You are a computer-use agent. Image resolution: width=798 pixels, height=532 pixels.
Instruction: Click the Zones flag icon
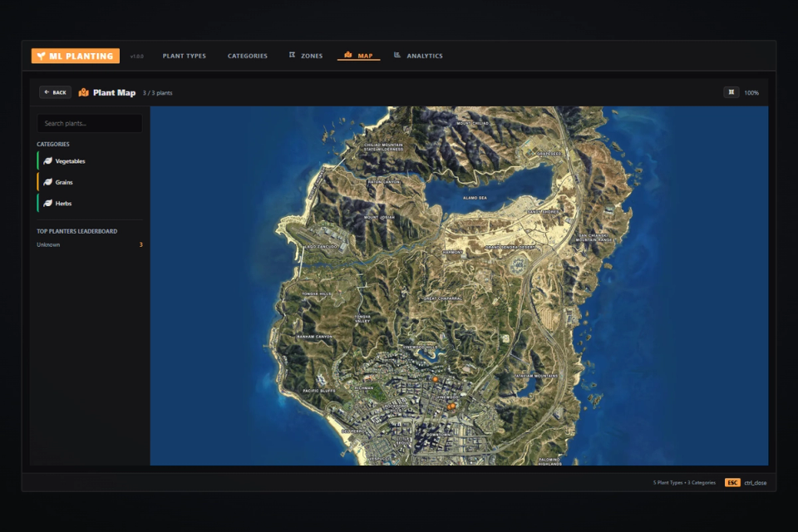click(x=292, y=55)
